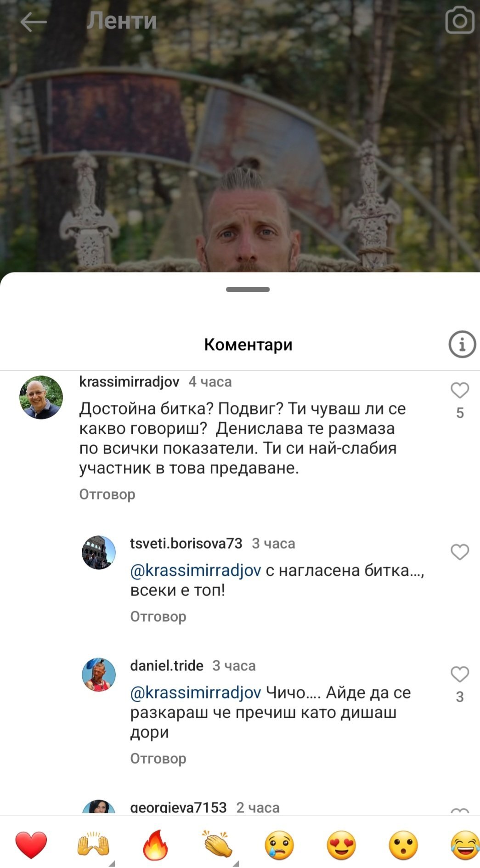
Task: Like krassimirradjov's comment with the heart
Action: pyautogui.click(x=460, y=390)
